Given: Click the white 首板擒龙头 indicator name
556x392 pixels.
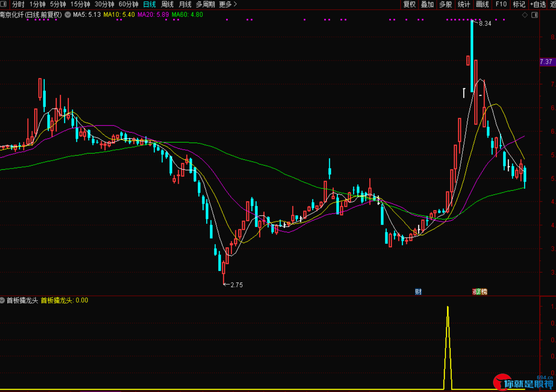Looking at the screenshot, I should point(22,301).
